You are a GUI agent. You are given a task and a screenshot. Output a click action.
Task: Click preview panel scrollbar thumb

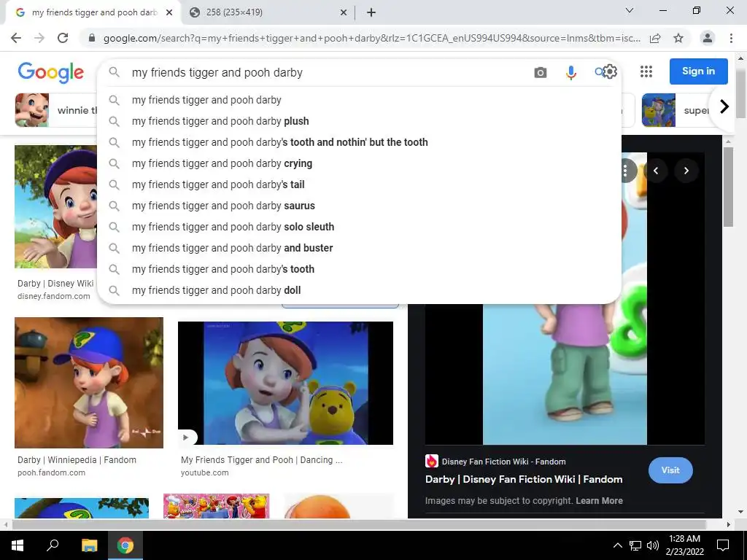pyautogui.click(x=727, y=187)
